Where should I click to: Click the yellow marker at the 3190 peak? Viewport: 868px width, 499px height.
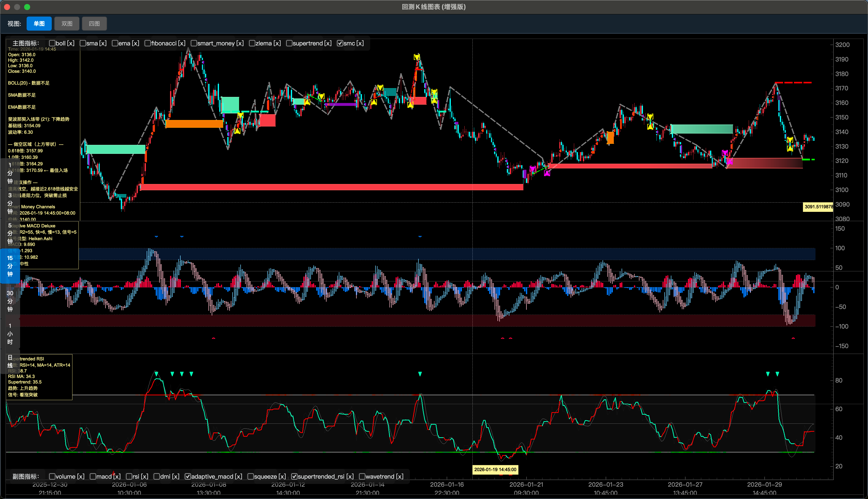click(x=417, y=57)
